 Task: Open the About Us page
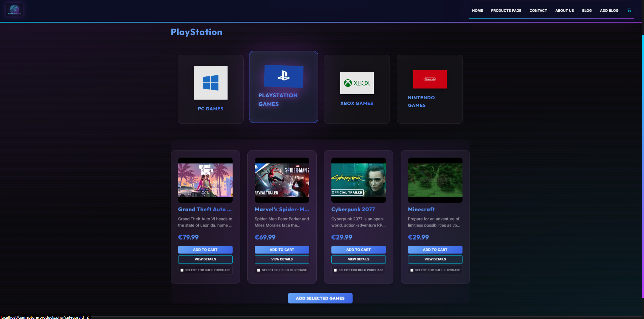564,10
